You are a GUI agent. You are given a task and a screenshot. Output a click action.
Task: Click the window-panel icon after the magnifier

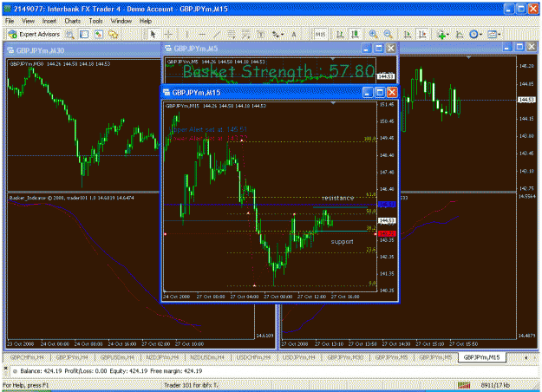tap(84, 34)
